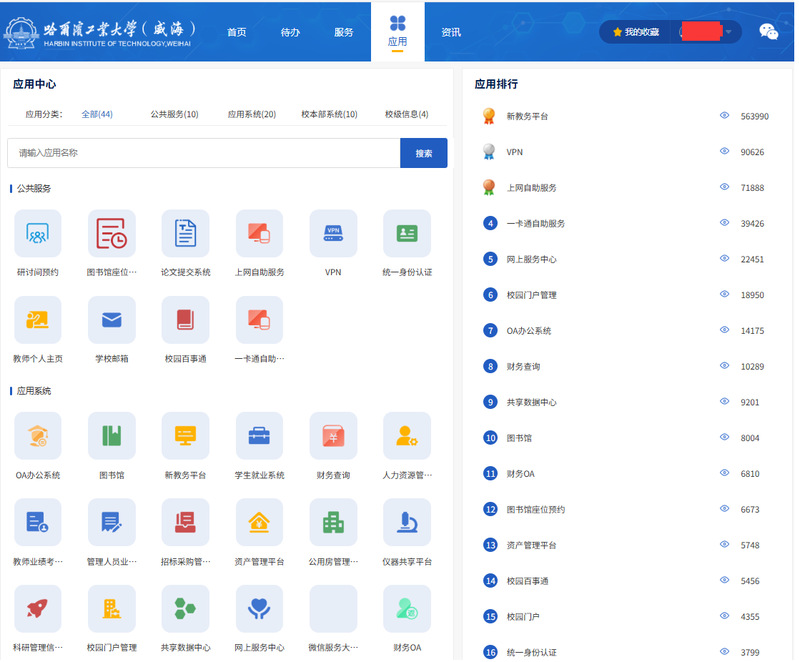Open the VPN application icon
The height and width of the screenshot is (662, 799).
tap(333, 234)
